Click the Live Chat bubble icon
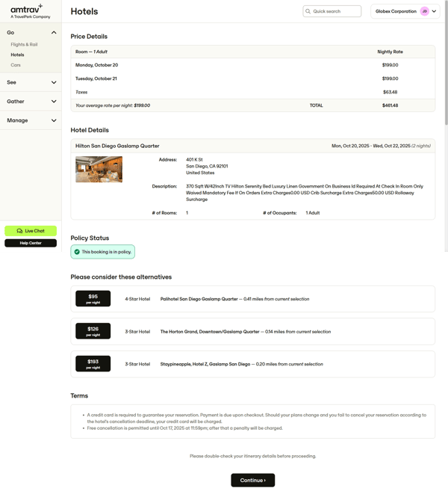The height and width of the screenshot is (494, 448). (x=20, y=231)
